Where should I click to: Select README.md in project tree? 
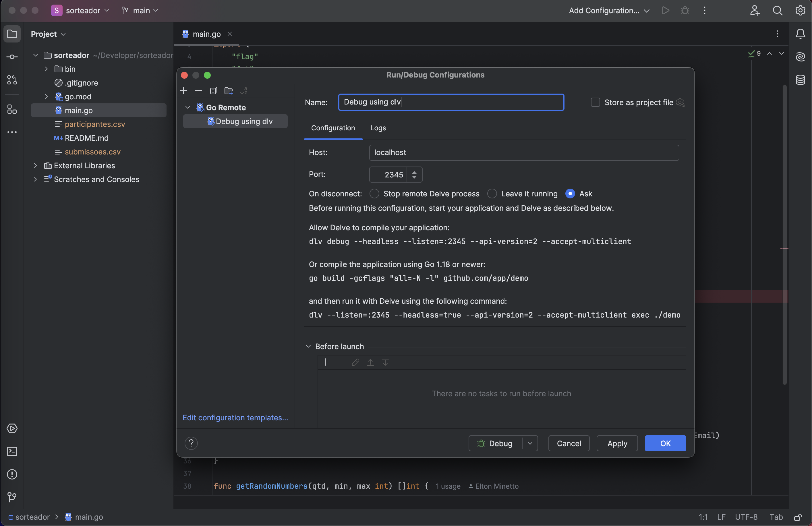[x=86, y=138]
